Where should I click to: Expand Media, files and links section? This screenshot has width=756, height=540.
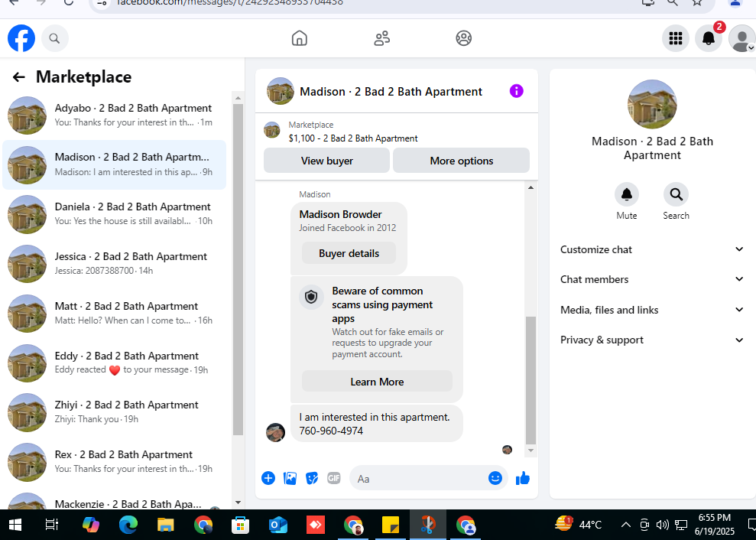pyautogui.click(x=652, y=310)
